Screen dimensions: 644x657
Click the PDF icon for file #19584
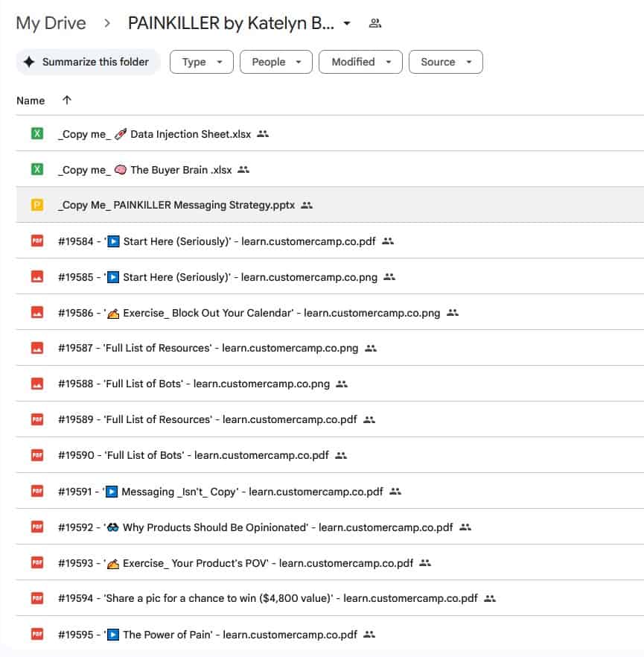point(37,241)
